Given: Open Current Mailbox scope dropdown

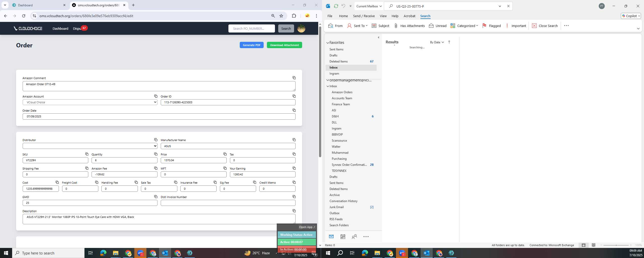Looking at the screenshot, I should [369, 6].
